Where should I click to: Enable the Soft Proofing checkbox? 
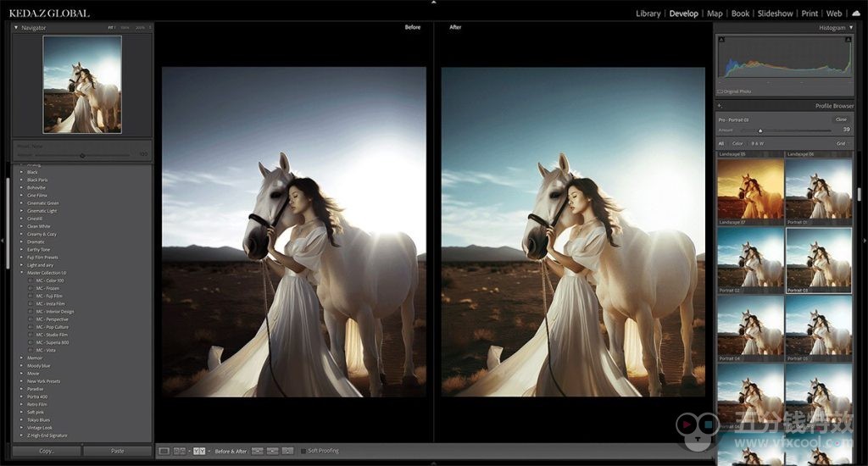pos(303,451)
